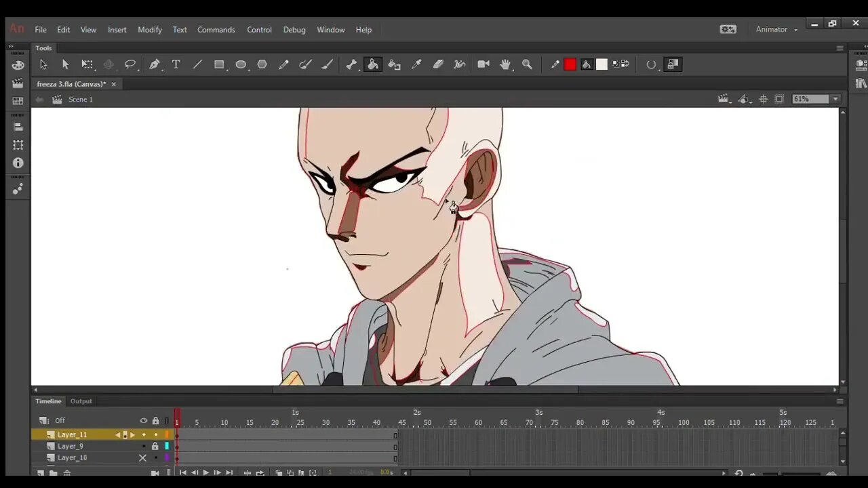Click the white fill color swatch
Image resolution: width=868 pixels, height=488 pixels.
point(601,64)
